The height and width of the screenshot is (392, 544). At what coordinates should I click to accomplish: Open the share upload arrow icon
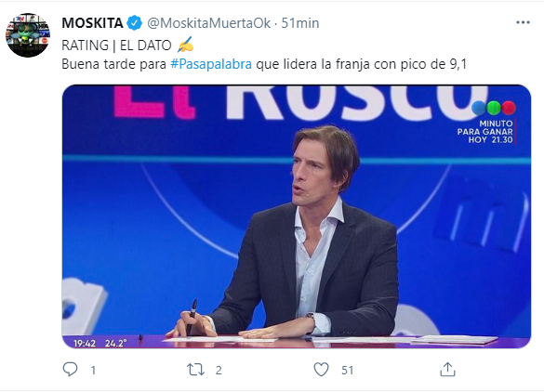coord(447,370)
